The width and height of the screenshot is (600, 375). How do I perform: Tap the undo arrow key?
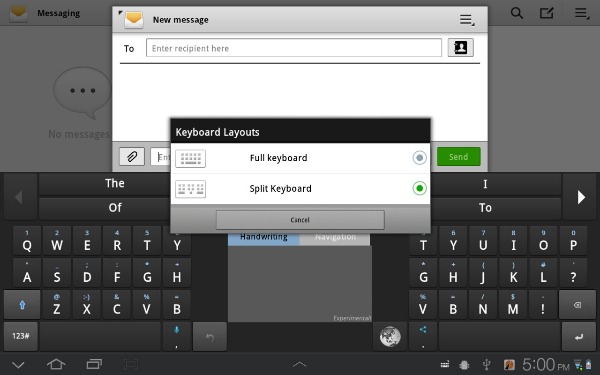click(x=210, y=337)
